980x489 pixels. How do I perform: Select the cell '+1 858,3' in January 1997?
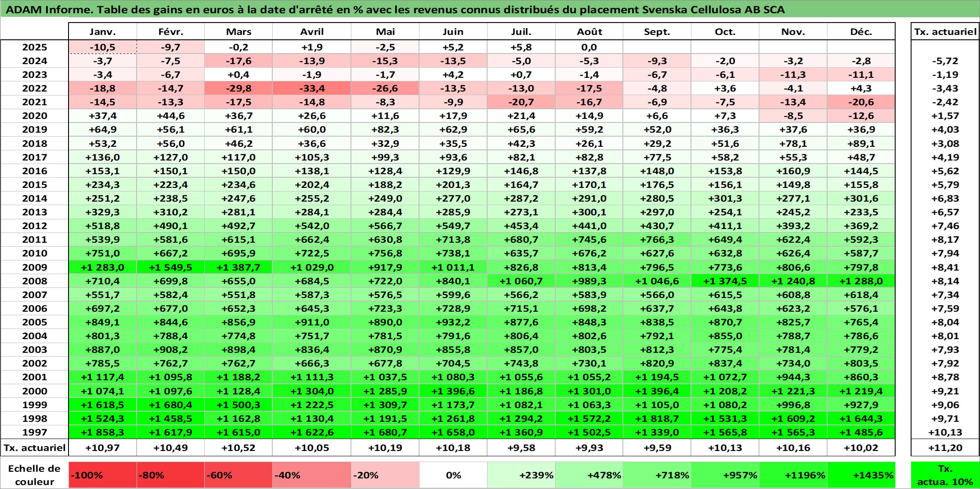[x=103, y=432]
